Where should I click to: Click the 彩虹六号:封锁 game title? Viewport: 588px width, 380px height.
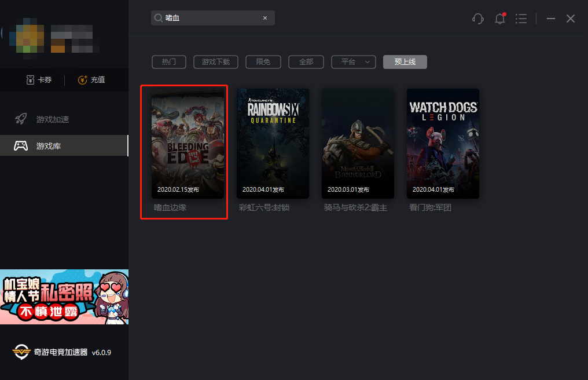[x=264, y=207]
